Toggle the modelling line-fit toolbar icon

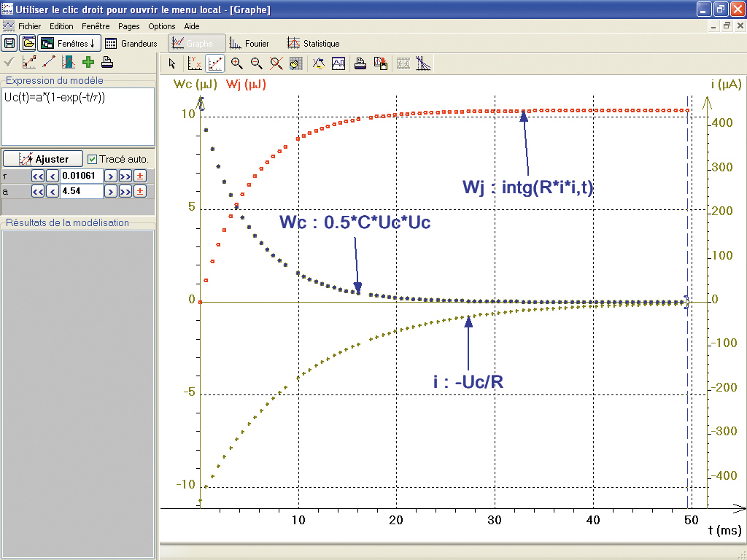[x=215, y=63]
